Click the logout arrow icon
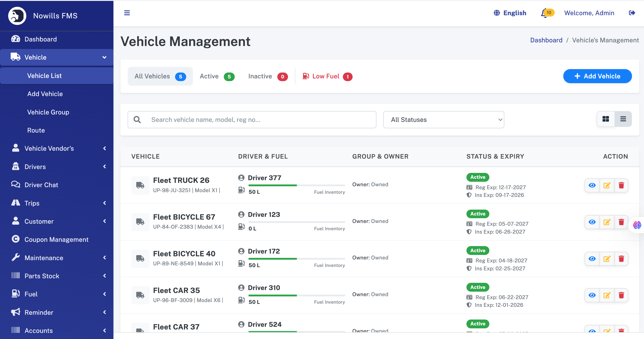The width and height of the screenshot is (644, 339). [x=632, y=13]
